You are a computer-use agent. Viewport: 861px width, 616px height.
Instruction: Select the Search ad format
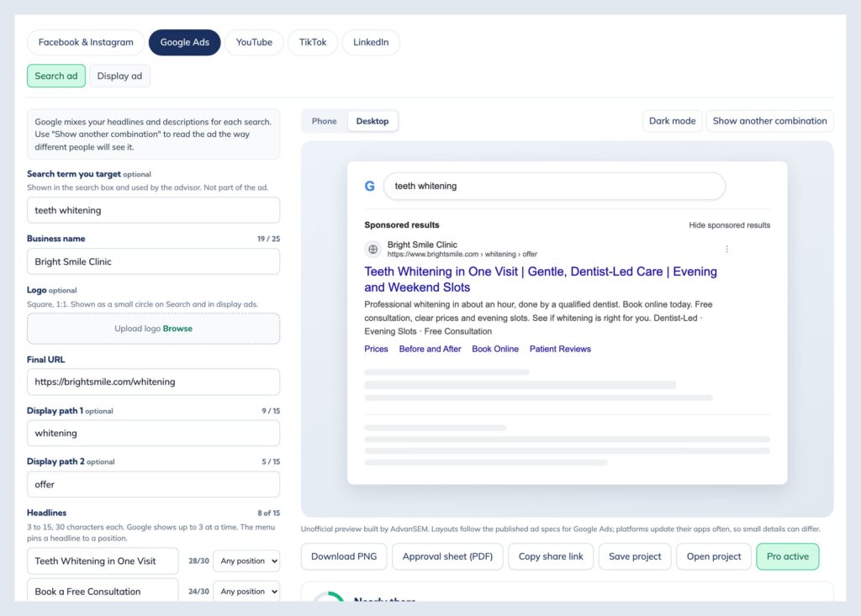[x=56, y=76]
